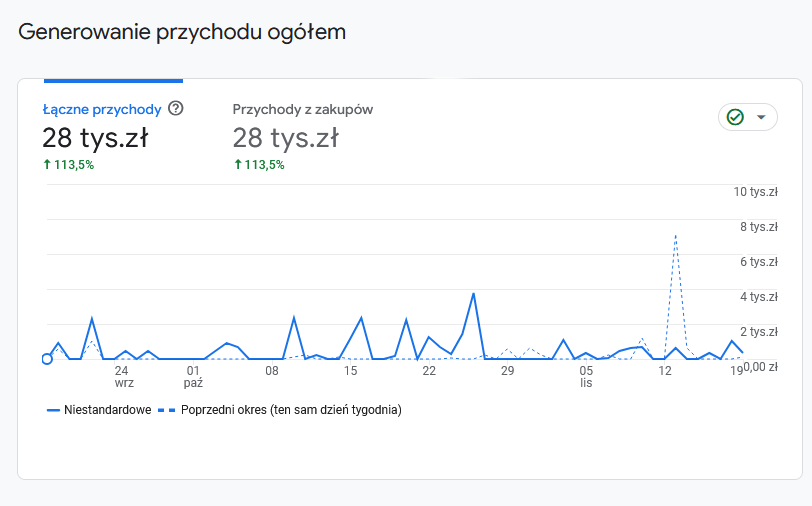
Task: Click the 24 wrz date axis label
Action: 123,377
